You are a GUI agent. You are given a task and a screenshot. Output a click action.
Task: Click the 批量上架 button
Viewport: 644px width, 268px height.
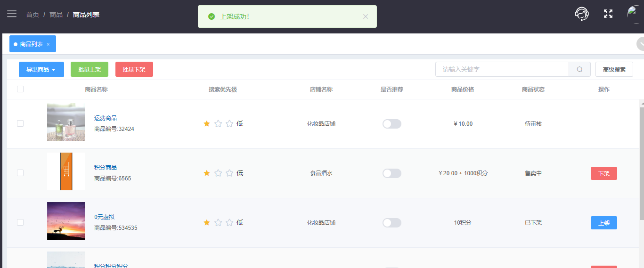pos(90,69)
